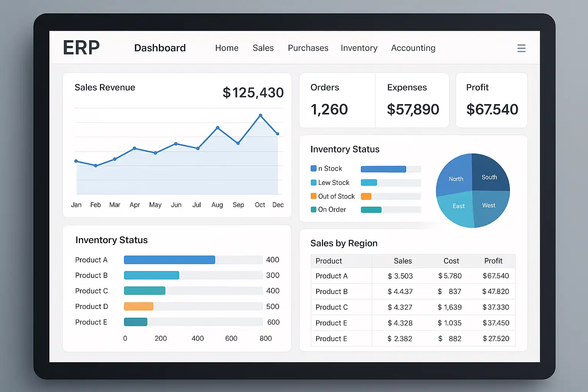This screenshot has width=588, height=392.
Task: Click the Product A inventory bar
Action: pyautogui.click(x=170, y=260)
